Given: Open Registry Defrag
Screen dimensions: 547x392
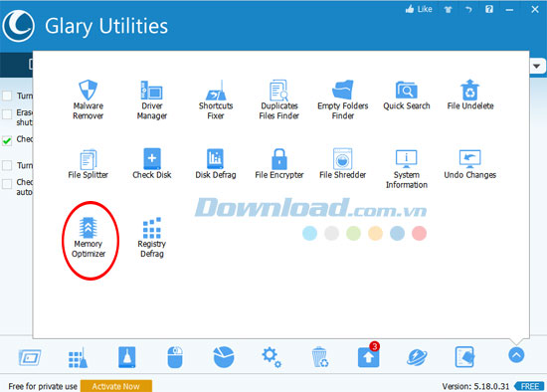Looking at the screenshot, I should (x=152, y=238).
